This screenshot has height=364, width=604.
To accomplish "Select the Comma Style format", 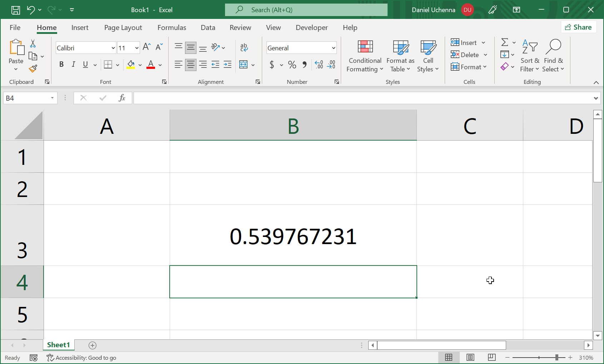I will click(304, 65).
